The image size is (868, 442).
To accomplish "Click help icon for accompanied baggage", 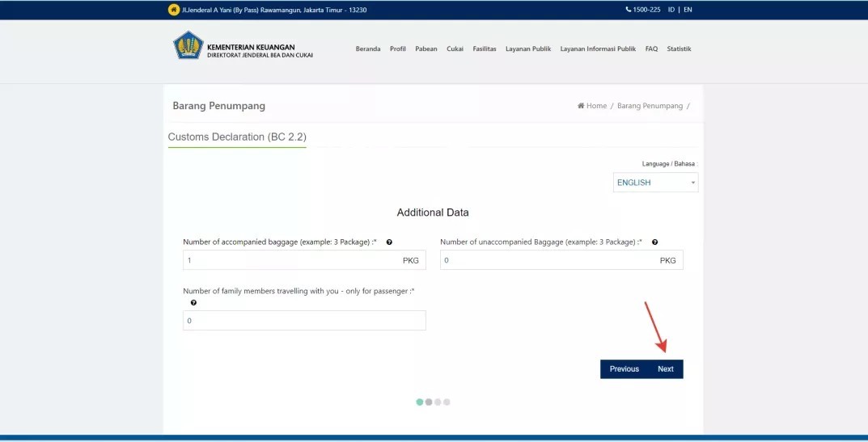I will point(389,242).
